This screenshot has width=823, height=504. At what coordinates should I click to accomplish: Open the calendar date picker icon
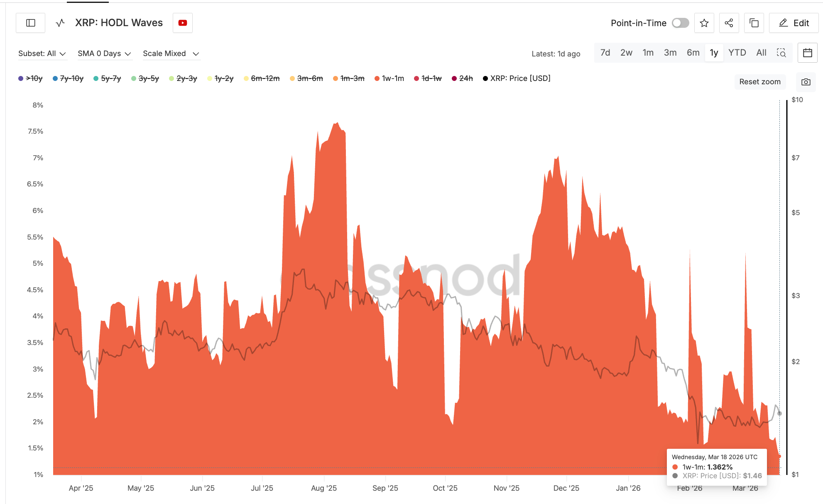pyautogui.click(x=807, y=53)
